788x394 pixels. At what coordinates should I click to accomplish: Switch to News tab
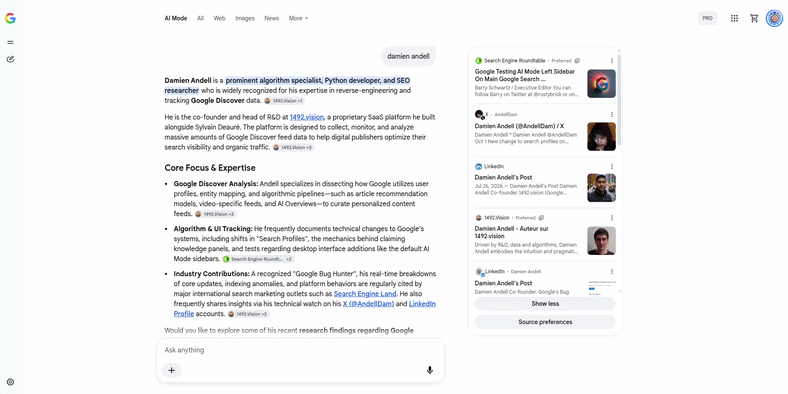271,19
